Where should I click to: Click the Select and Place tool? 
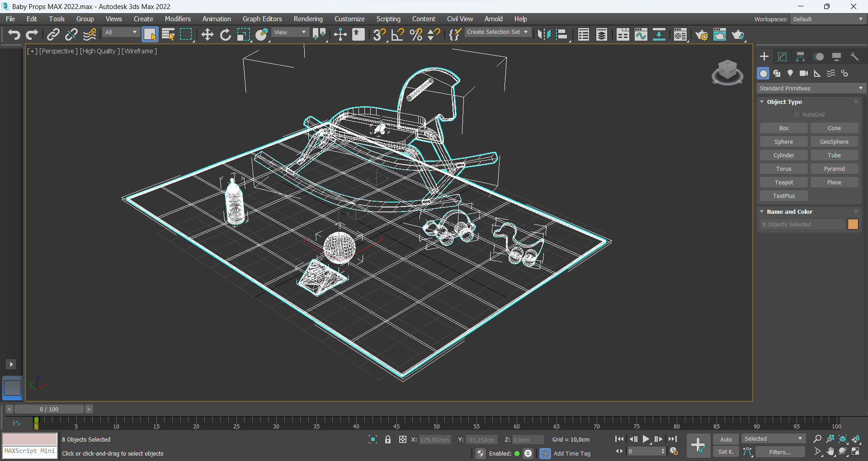[x=262, y=34]
